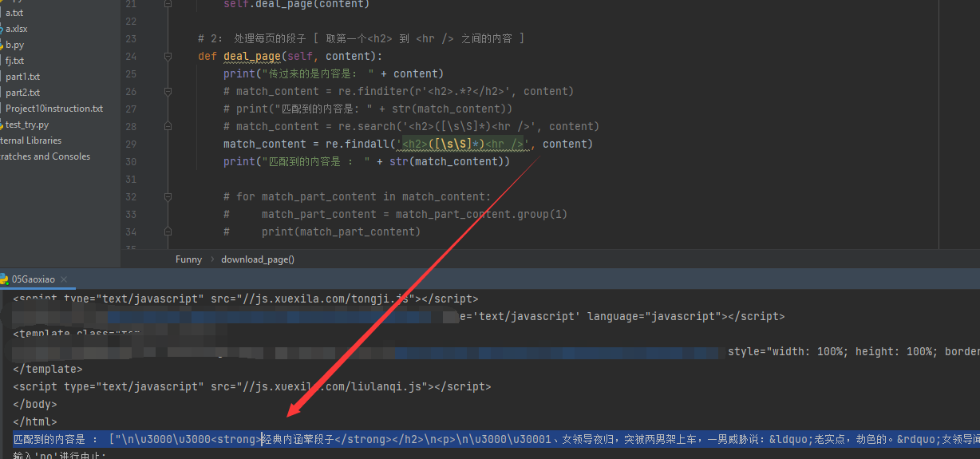980x459 pixels.
Task: Click line 30 print("匹配到的内容是") statement
Action: pyautogui.click(x=366, y=161)
